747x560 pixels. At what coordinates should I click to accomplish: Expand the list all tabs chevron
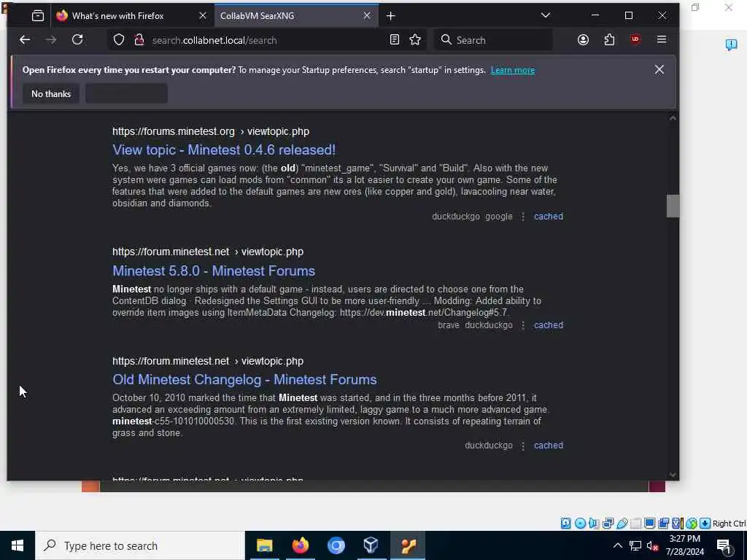(x=546, y=16)
